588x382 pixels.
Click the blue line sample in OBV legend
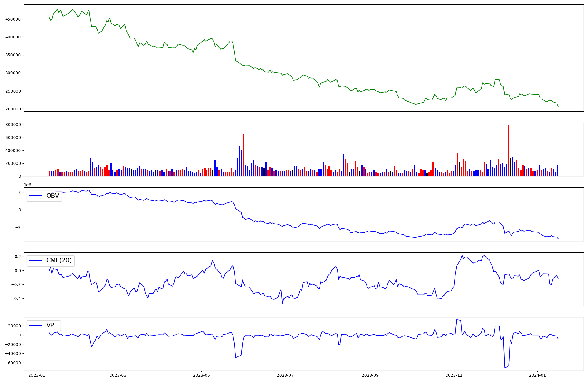(35, 196)
